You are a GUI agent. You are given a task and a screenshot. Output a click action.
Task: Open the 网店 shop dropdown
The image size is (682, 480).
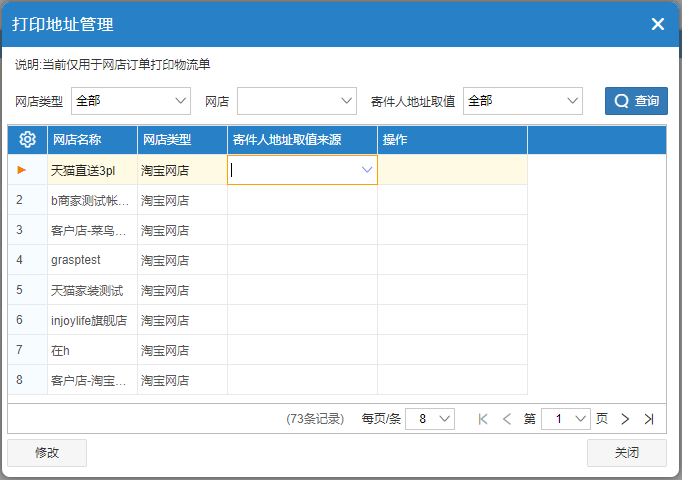[297, 101]
